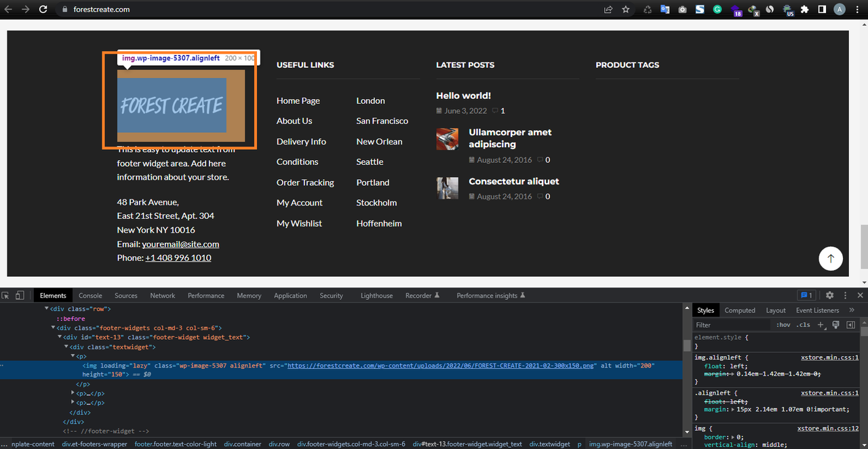Collapse the open <p> node above the img
Viewport: 868px width, 449px height.
73,356
